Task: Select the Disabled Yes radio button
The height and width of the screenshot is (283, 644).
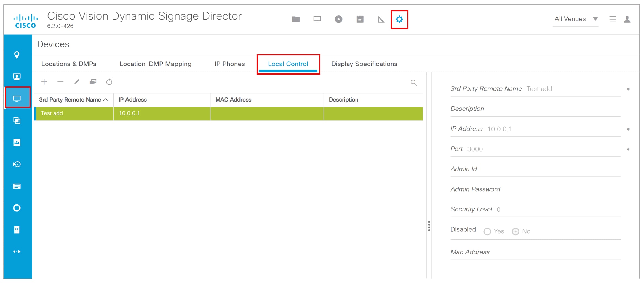Action: pos(487,231)
